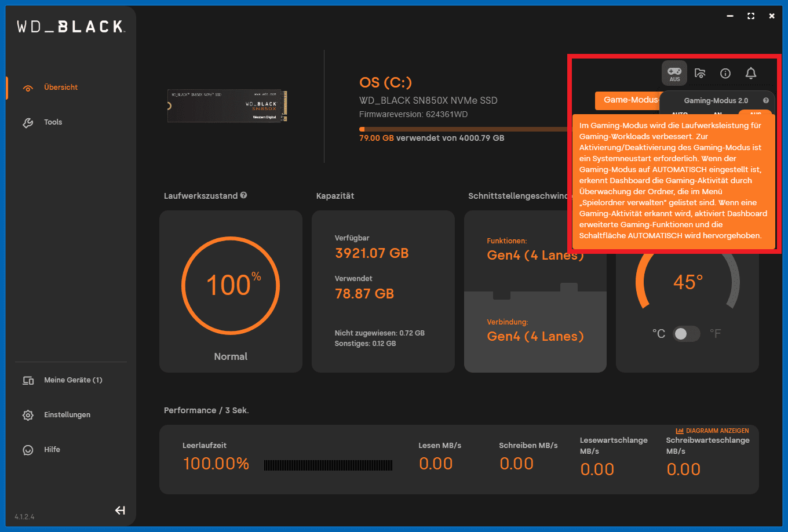Click 'Sonstiges: 0.12 GB' text
This screenshot has width=788, height=532.
tap(365, 344)
